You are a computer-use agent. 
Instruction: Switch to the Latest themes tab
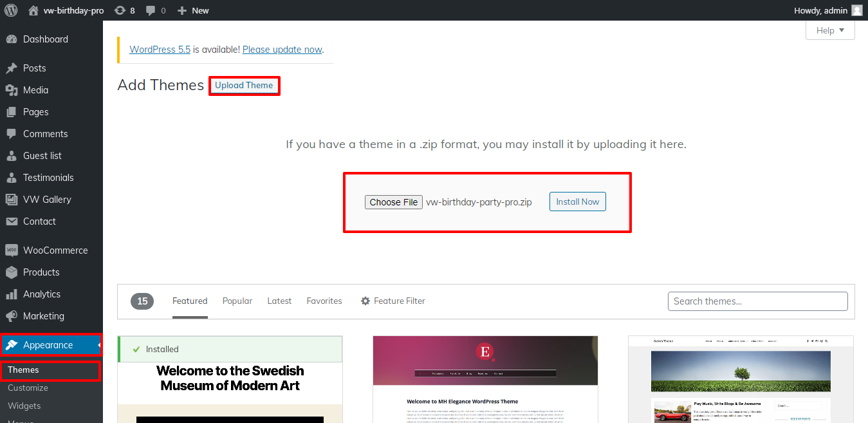tap(279, 301)
